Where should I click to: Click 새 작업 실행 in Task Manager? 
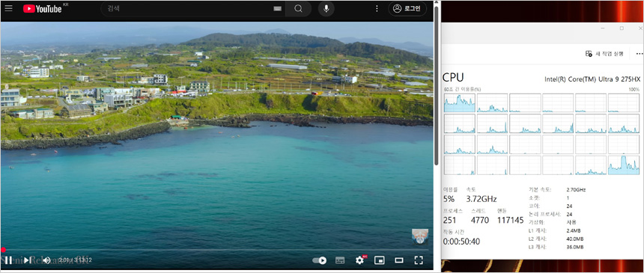pyautogui.click(x=605, y=53)
